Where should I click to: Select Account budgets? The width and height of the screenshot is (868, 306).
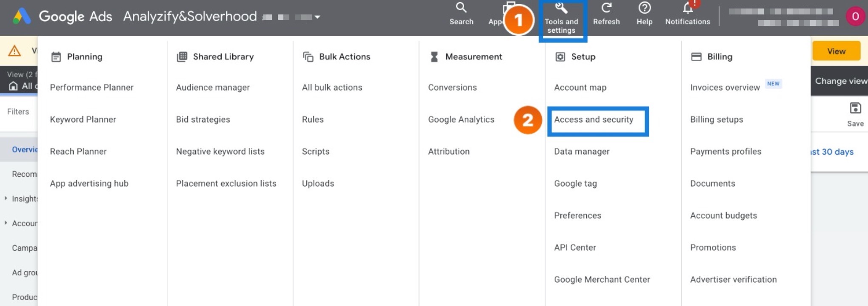(723, 215)
